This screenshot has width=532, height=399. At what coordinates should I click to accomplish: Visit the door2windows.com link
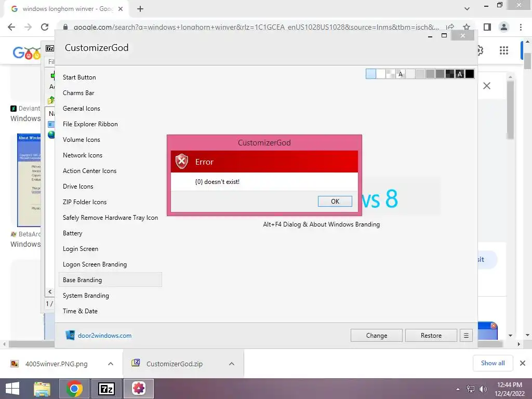104,336
